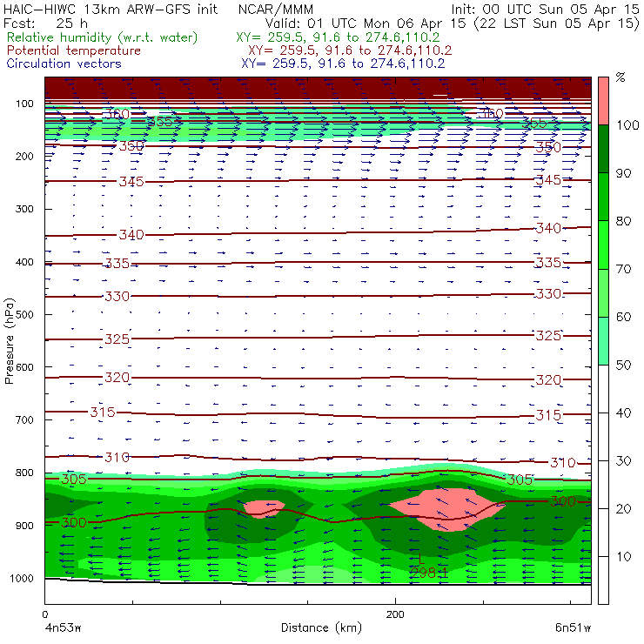Click the "6n51w" end coordinate label
Image resolution: width=644 pixels, height=644 pixels.
tap(573, 627)
